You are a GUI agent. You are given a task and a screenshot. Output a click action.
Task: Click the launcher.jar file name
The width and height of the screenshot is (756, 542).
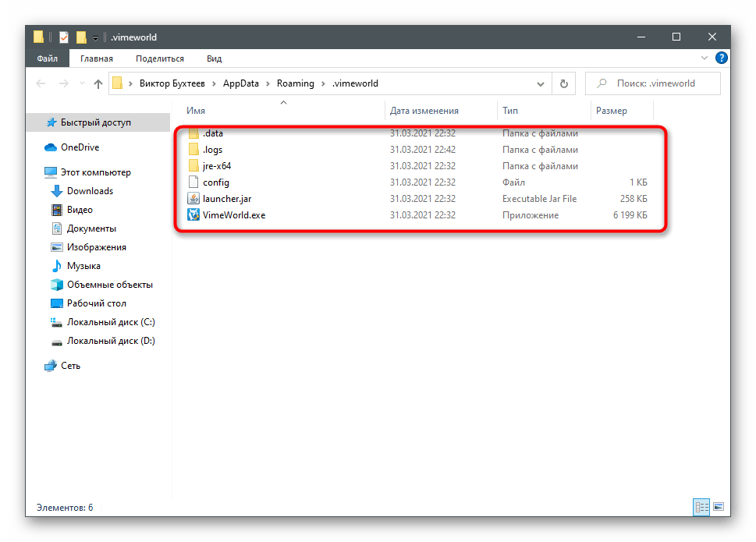click(227, 199)
